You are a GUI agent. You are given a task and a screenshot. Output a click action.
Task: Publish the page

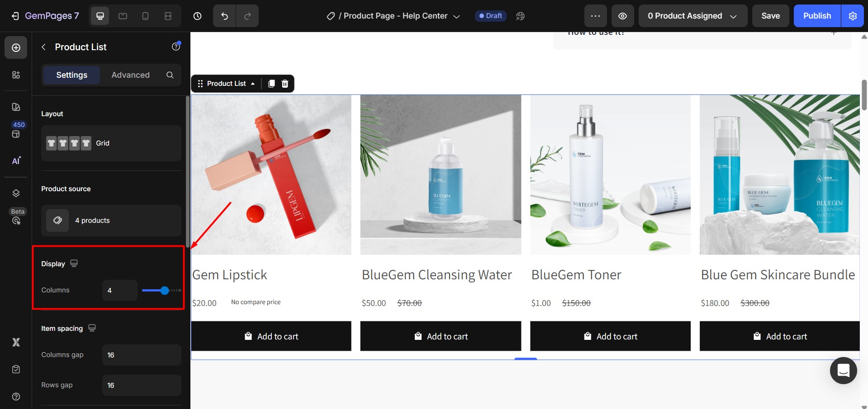[816, 16]
